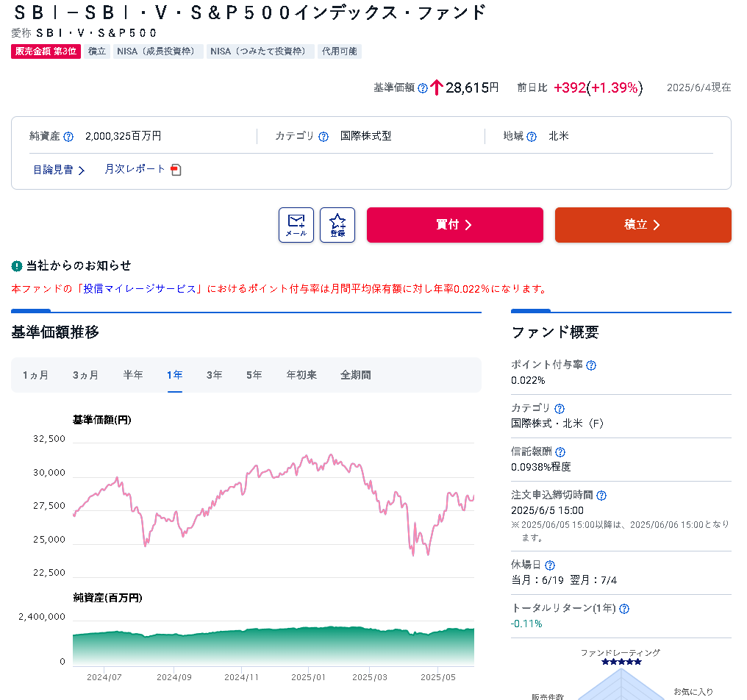Open help icon next to 地域
This screenshot has height=700, width=747.
532,137
